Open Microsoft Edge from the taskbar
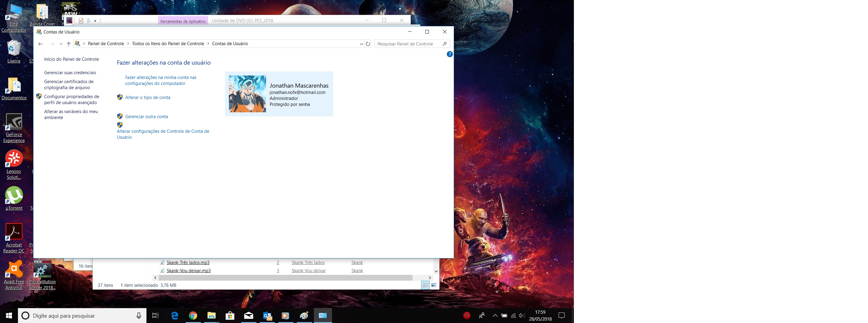This screenshot has width=868, height=323. coord(175,316)
